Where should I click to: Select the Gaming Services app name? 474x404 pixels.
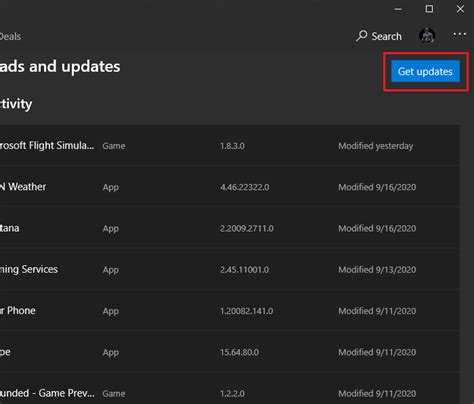tap(29, 269)
